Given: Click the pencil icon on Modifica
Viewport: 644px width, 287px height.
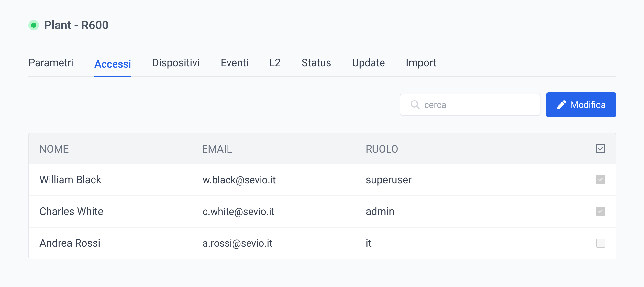Looking at the screenshot, I should [x=561, y=105].
